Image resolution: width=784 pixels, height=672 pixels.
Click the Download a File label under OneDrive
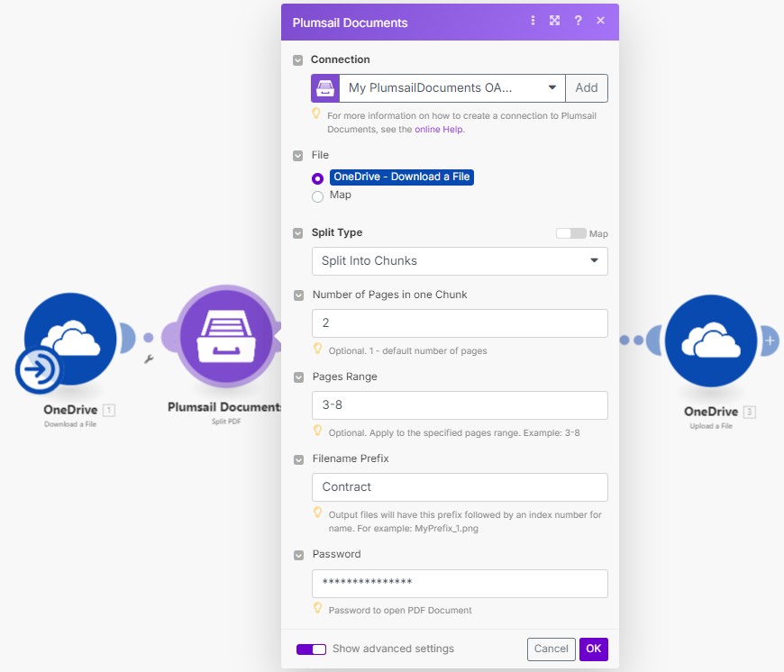(x=70, y=424)
